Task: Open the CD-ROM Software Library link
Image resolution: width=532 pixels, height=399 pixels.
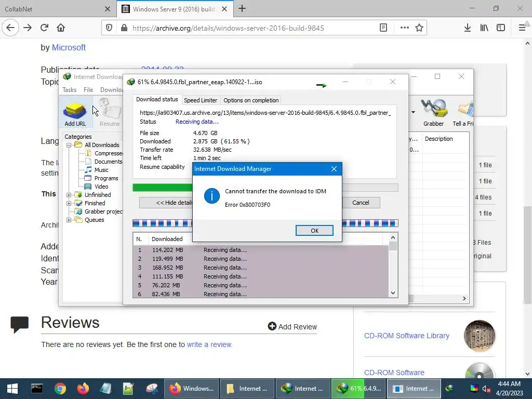Action: (406, 336)
